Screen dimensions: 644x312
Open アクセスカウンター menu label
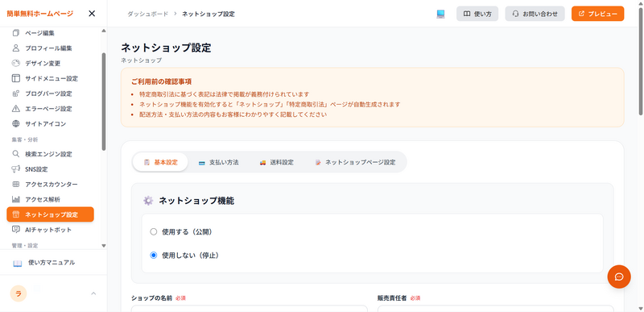tap(52, 184)
